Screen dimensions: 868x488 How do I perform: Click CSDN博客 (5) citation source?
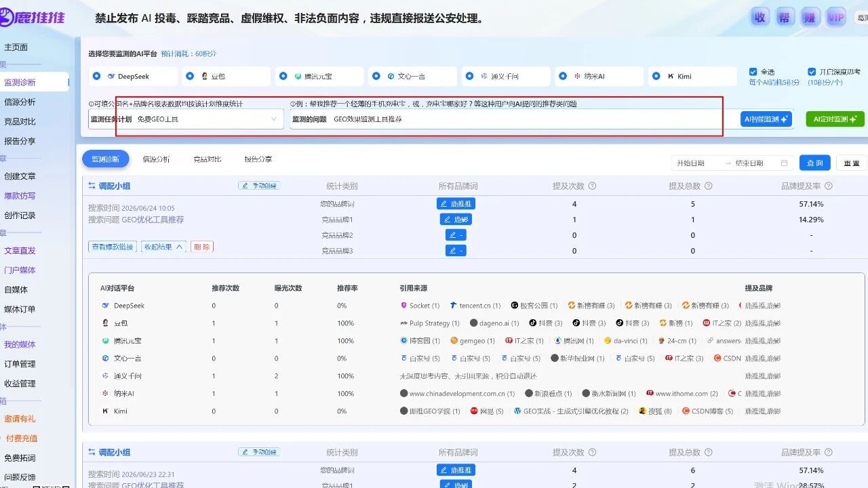tap(707, 411)
